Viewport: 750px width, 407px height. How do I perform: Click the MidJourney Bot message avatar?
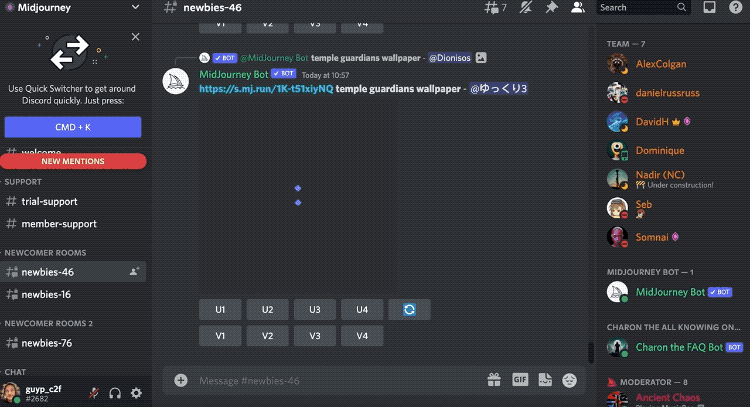pyautogui.click(x=176, y=81)
